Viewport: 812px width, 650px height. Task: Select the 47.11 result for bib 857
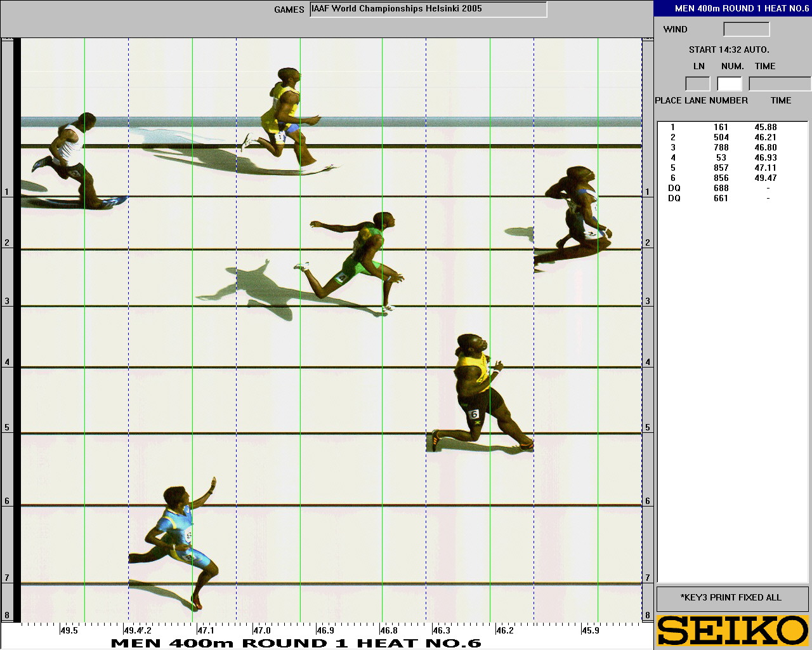(x=723, y=168)
